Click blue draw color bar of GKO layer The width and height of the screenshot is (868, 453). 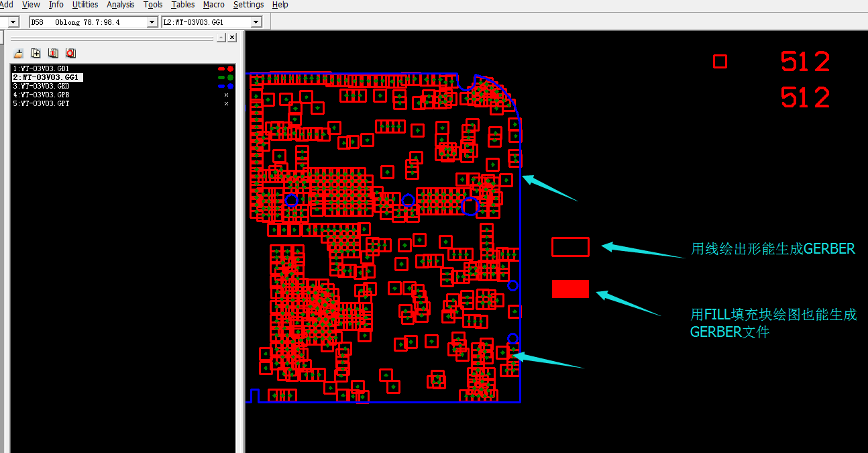221,87
